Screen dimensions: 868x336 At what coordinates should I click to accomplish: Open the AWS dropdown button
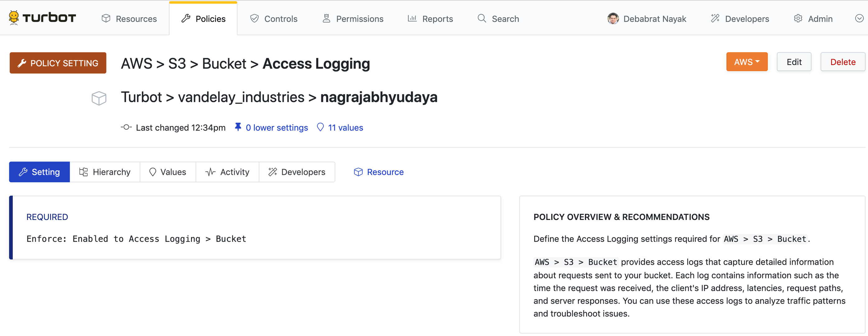pyautogui.click(x=747, y=62)
